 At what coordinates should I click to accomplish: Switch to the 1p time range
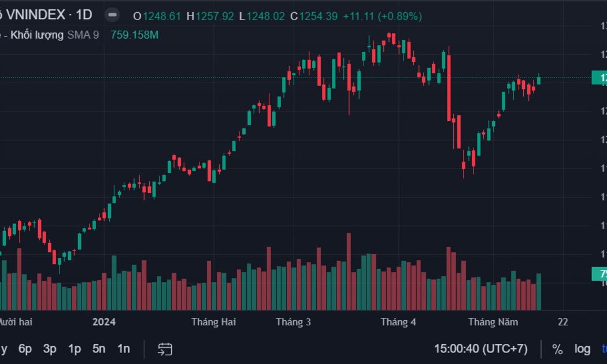point(75,349)
